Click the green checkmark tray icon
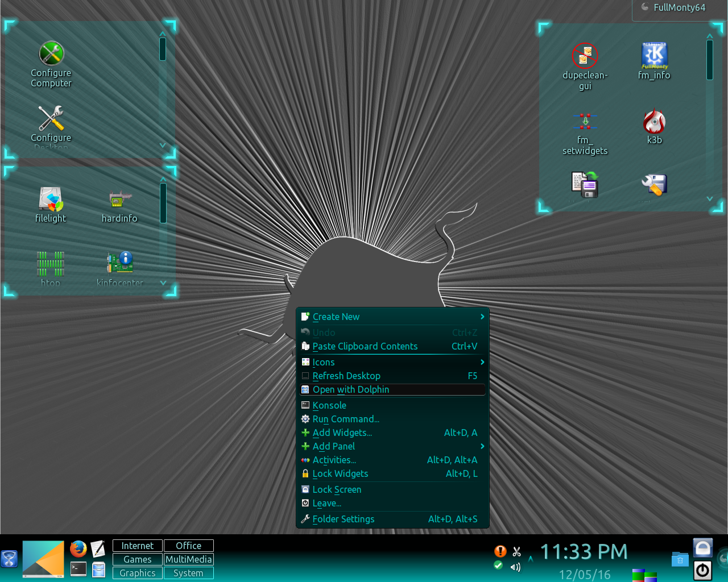This screenshot has height=582, width=728. 499,566
